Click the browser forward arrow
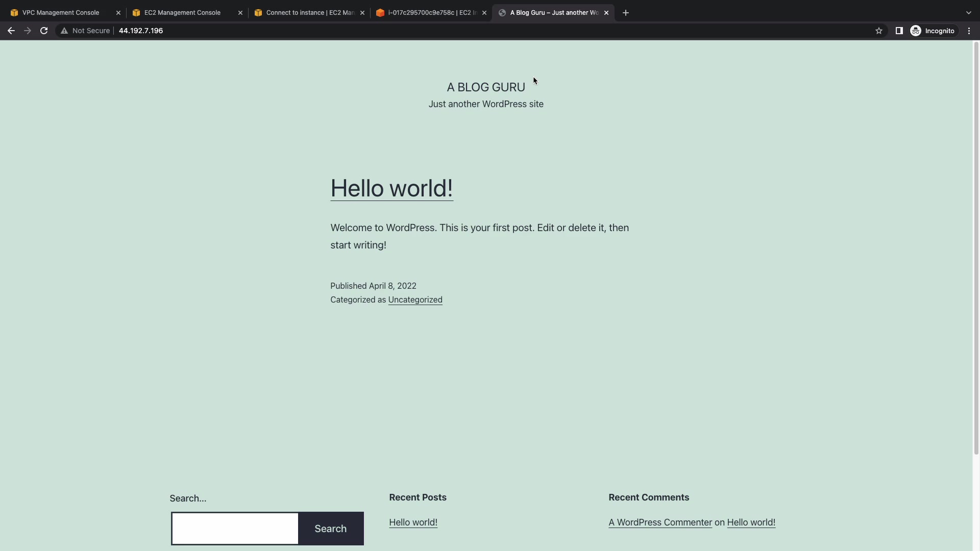980x551 pixels. 28,31
